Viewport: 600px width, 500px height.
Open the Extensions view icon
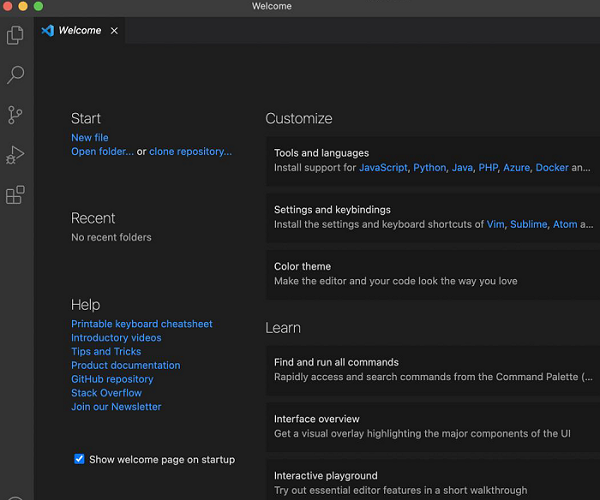pos(15,195)
